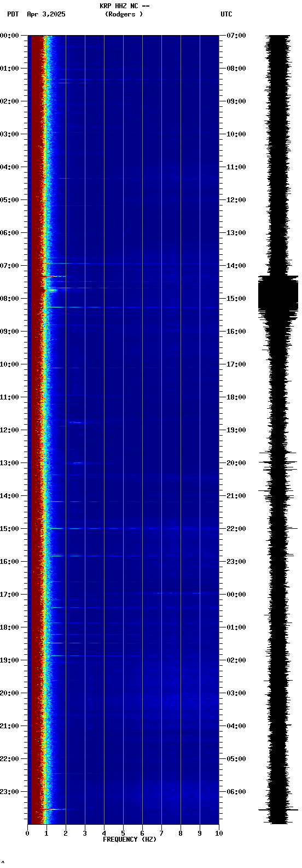Click the '3' Hz frequency tick label
302x868 pixels.
click(85, 833)
